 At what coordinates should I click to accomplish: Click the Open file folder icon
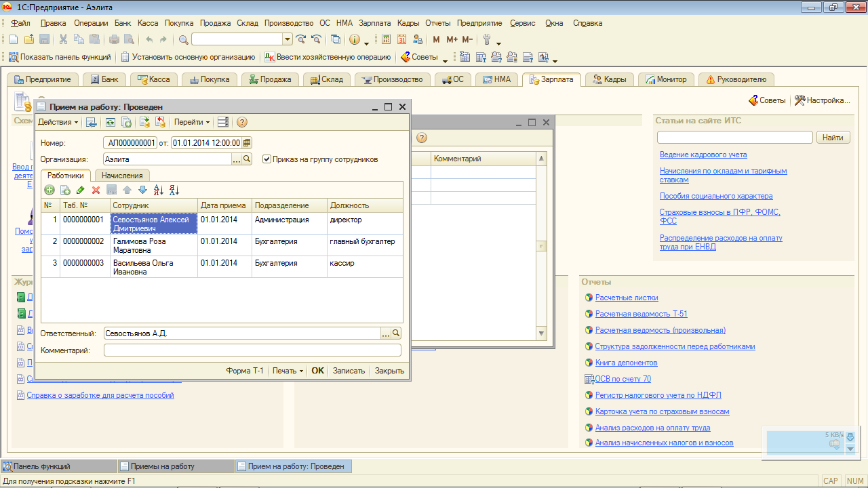pyautogui.click(x=29, y=39)
